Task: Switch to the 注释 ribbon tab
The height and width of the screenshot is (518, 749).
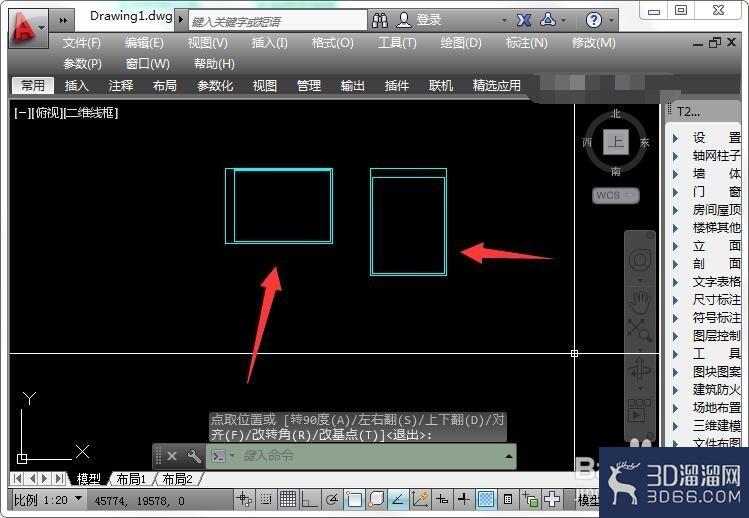Action: 120,86
